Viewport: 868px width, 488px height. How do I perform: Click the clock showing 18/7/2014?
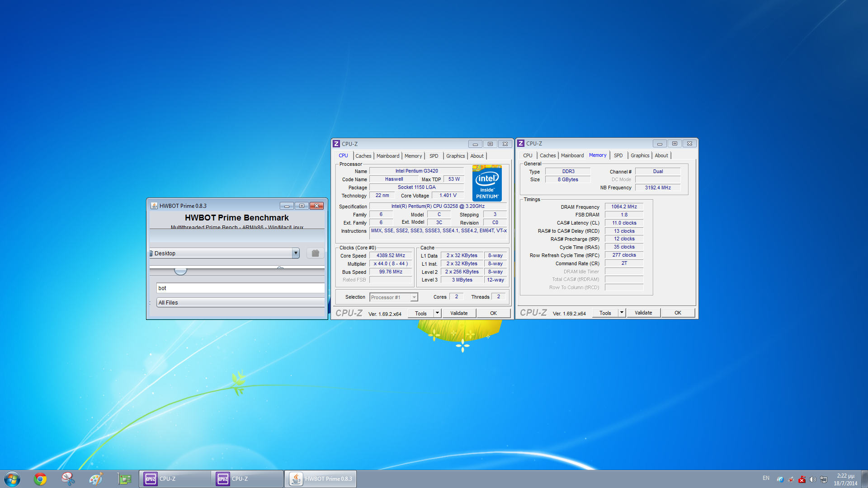[845, 479]
